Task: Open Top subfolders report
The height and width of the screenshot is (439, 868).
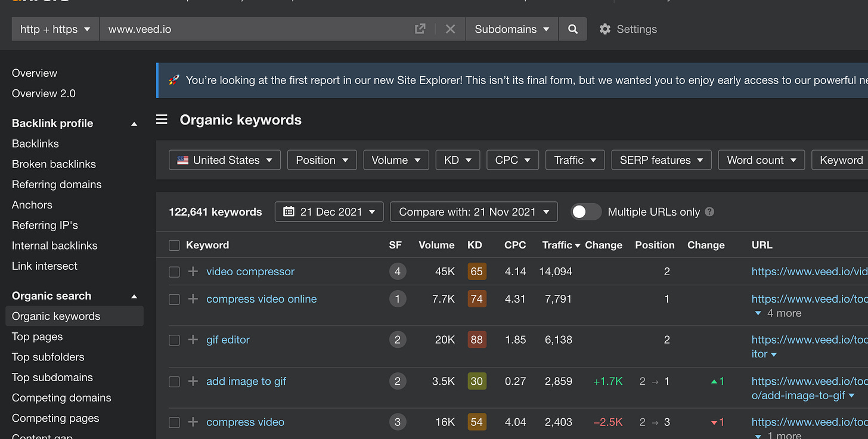Action: [48, 357]
